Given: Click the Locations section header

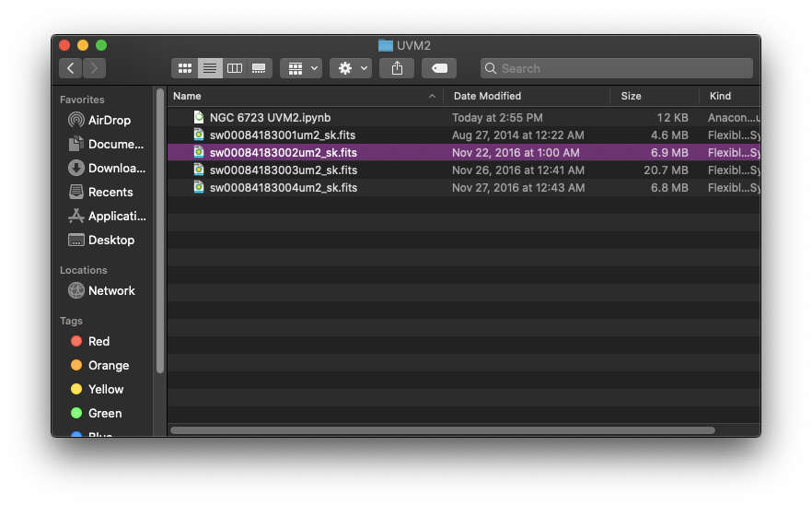Looking at the screenshot, I should tap(84, 270).
